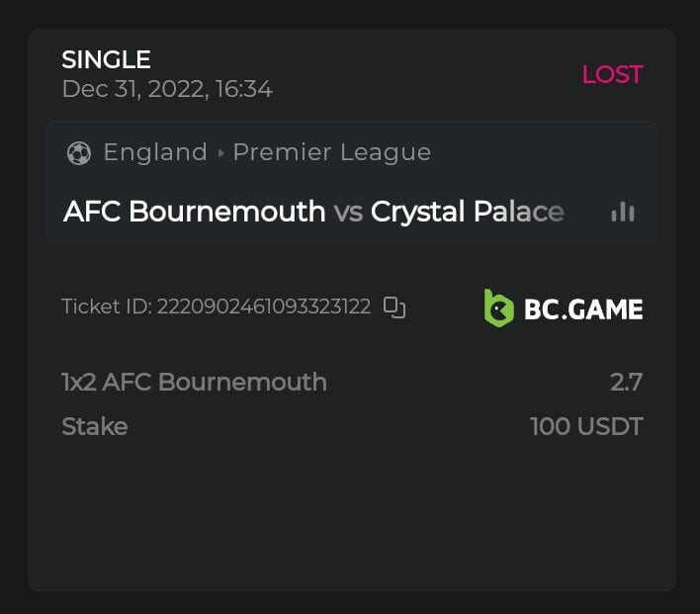Open the Premier League link

331,152
